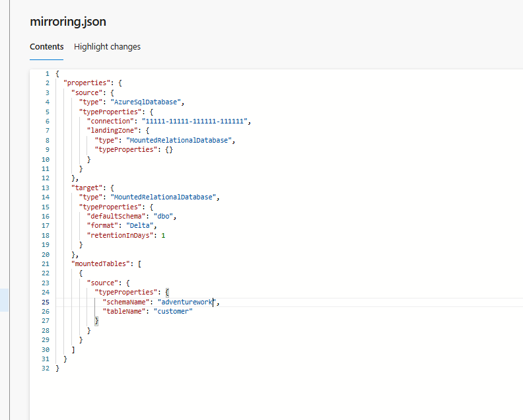Click the "landingZone" key
Screen dimensions: 523x420
(x=112, y=131)
